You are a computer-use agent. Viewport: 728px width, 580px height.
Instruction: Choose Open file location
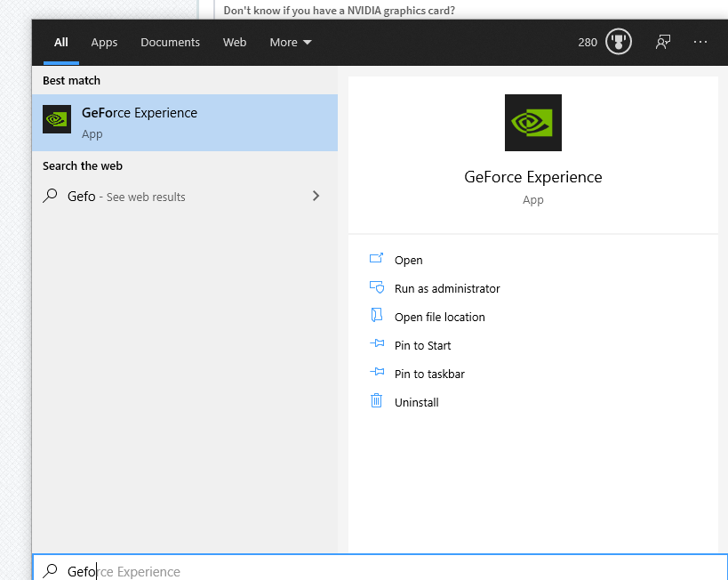tap(440, 317)
